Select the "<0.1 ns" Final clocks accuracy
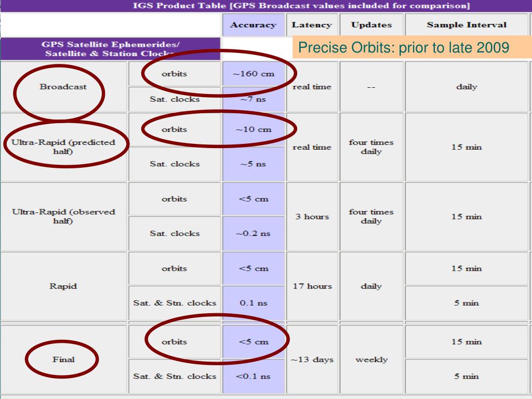Viewport: 532px width, 399px height. (x=253, y=376)
